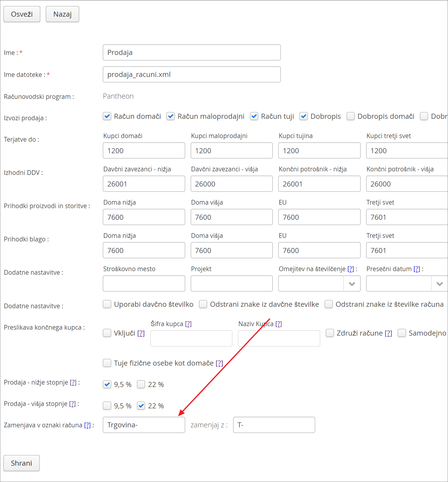Image resolution: width=448 pixels, height=482 pixels.
Task: Click the help mark next to Šifra kupca
Action: [x=188, y=324]
